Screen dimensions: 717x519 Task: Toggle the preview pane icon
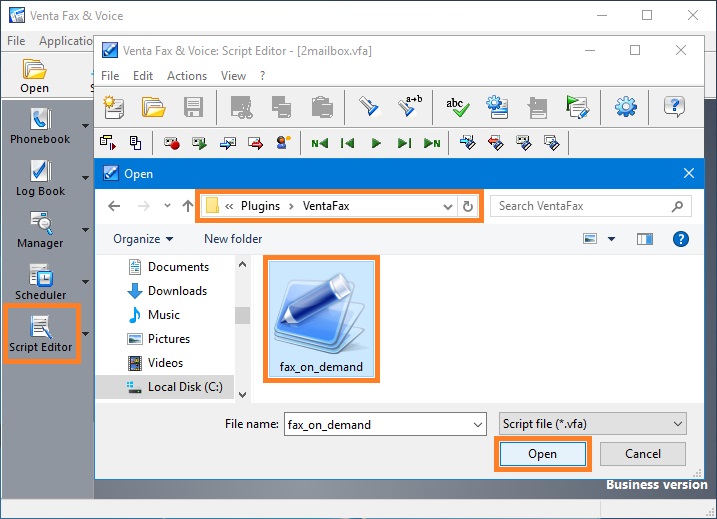(645, 239)
